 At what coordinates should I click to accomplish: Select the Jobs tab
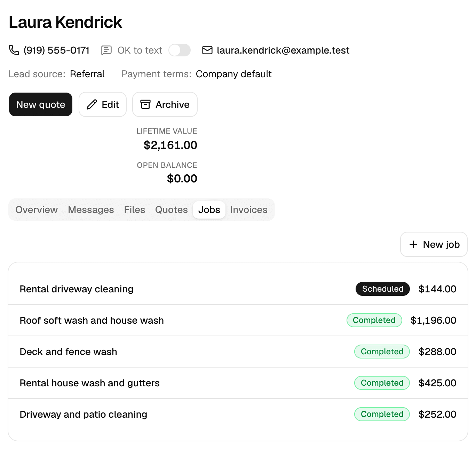click(x=209, y=210)
